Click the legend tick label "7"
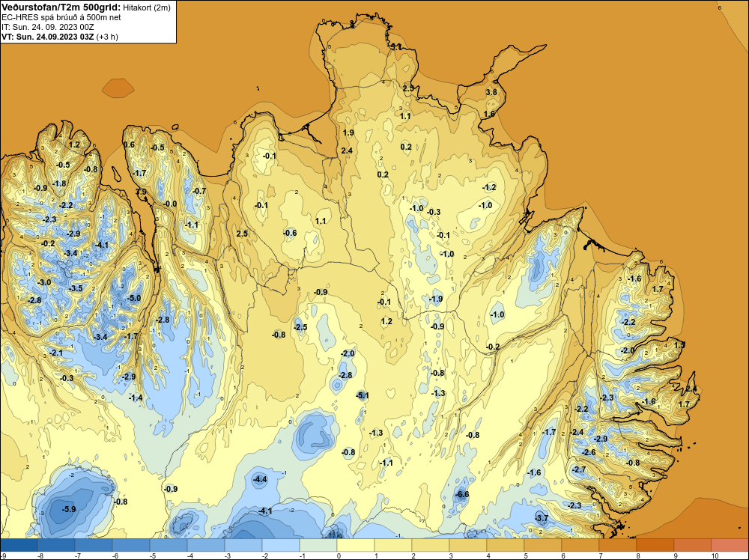This screenshot has height=560, width=749. (601, 556)
